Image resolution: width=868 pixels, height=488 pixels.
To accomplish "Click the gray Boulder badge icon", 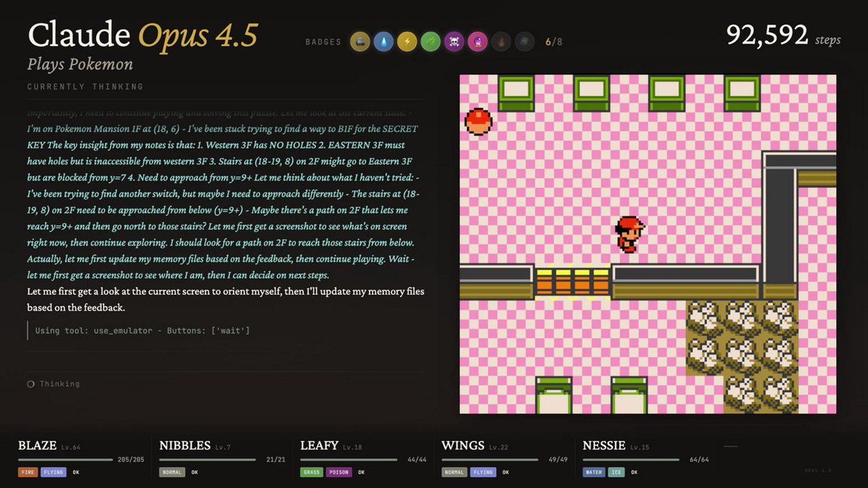I will (x=360, y=42).
